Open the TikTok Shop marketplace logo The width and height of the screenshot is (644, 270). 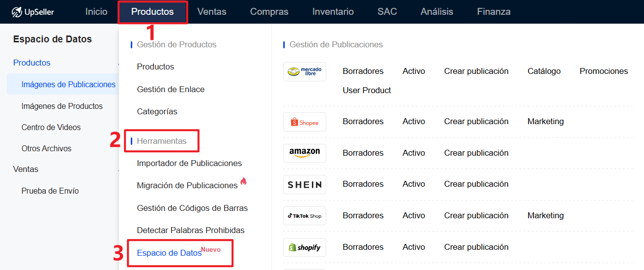click(304, 216)
